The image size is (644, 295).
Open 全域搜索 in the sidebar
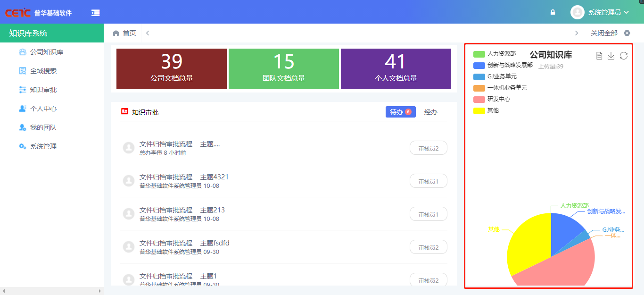point(43,71)
